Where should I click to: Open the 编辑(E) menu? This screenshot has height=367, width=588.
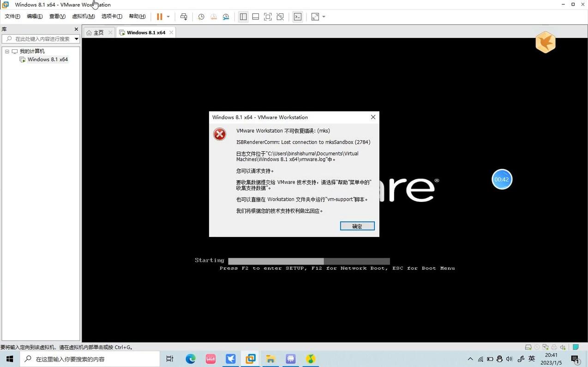pyautogui.click(x=35, y=17)
